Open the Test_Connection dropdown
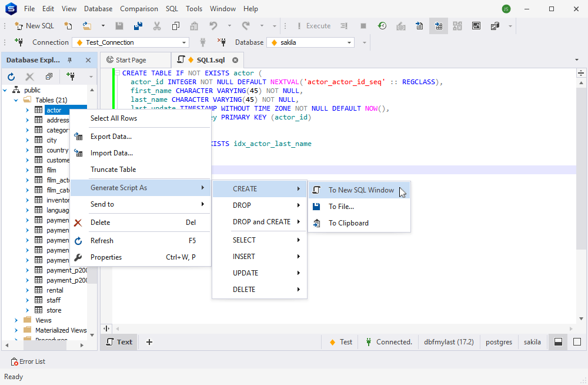The height and width of the screenshot is (385, 588). point(182,42)
